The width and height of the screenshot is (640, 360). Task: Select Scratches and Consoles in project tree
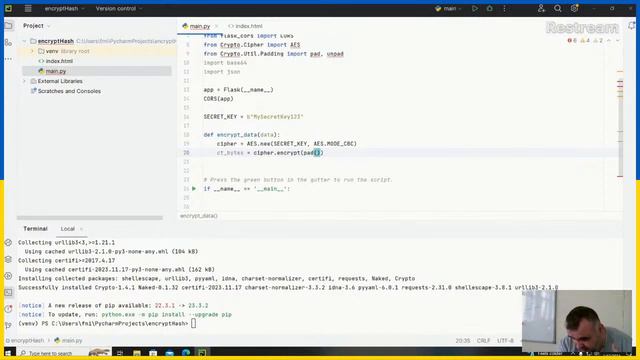[69, 91]
